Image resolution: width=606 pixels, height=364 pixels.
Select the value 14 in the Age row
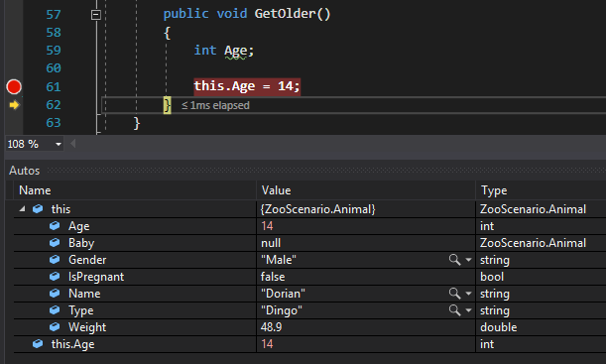click(267, 226)
